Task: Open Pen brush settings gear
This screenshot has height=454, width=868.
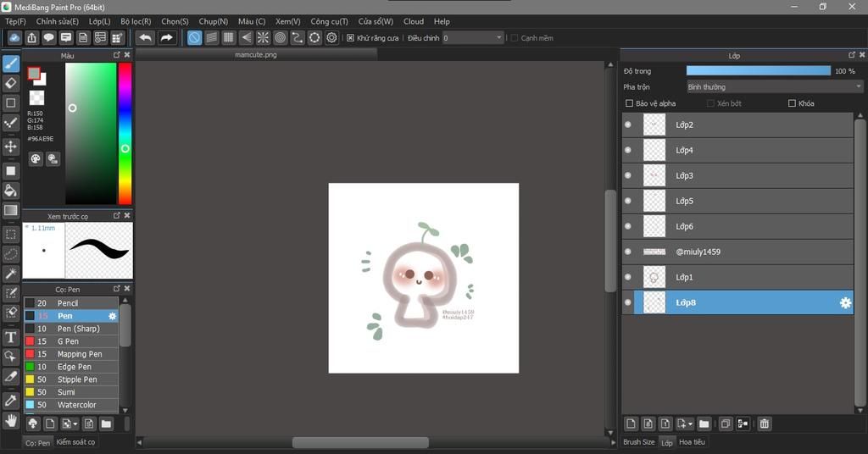Action: coord(113,316)
